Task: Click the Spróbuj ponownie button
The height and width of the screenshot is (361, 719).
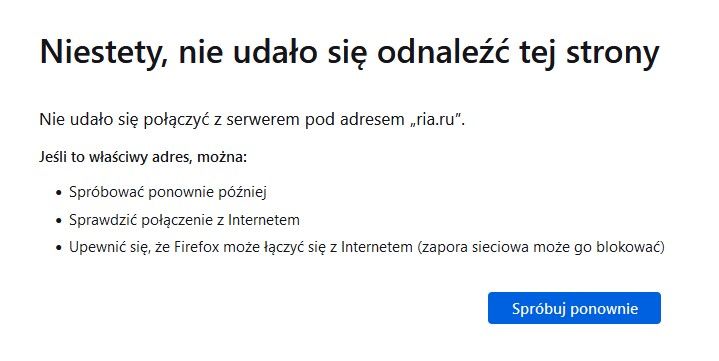Action: (x=574, y=308)
